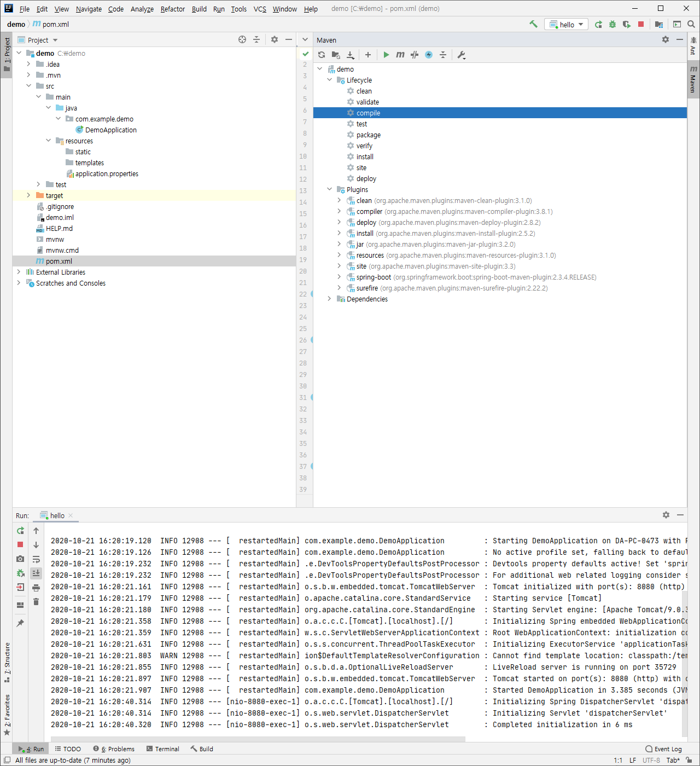Expand the .idea folder
This screenshot has width=700, height=766.
point(28,64)
